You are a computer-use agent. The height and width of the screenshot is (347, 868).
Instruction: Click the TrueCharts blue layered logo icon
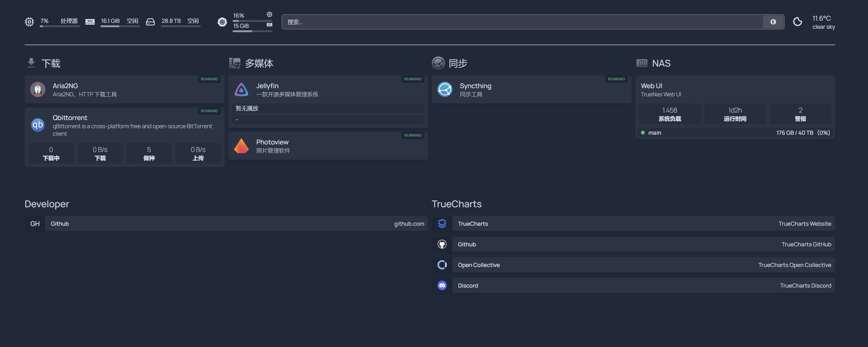tap(442, 224)
